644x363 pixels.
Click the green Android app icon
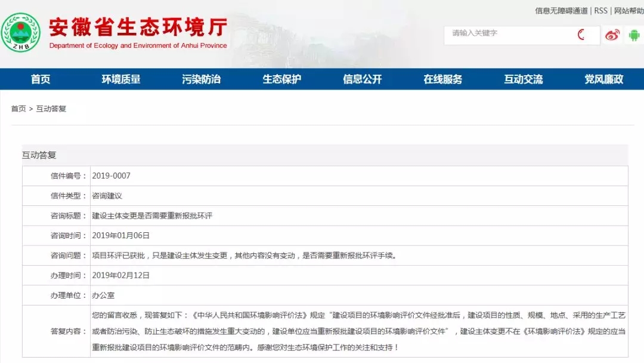tap(634, 35)
